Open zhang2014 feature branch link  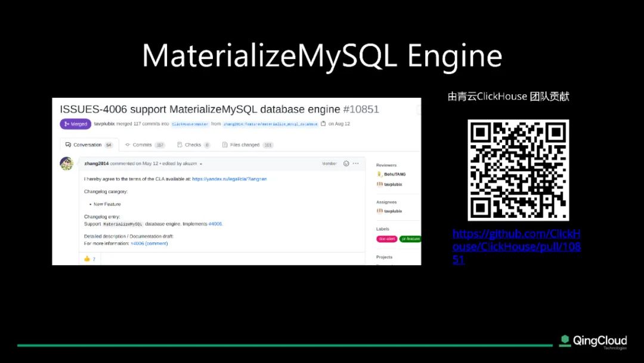pos(270,124)
